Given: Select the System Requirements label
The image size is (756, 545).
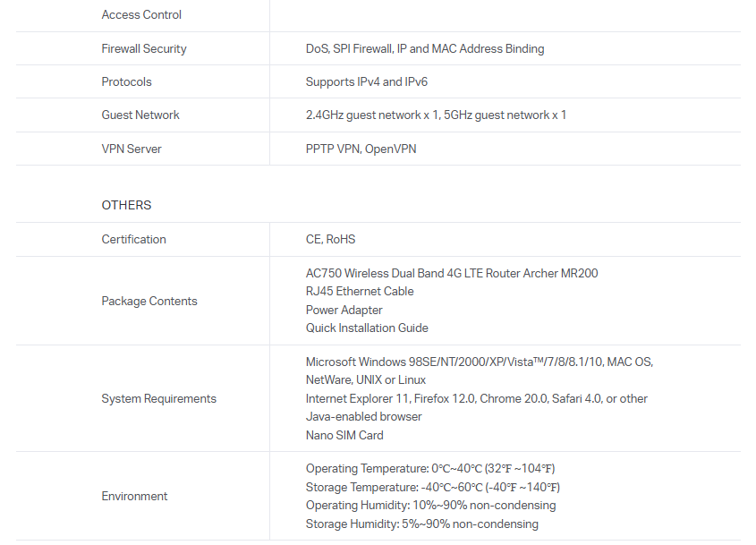Looking at the screenshot, I should (x=158, y=398).
